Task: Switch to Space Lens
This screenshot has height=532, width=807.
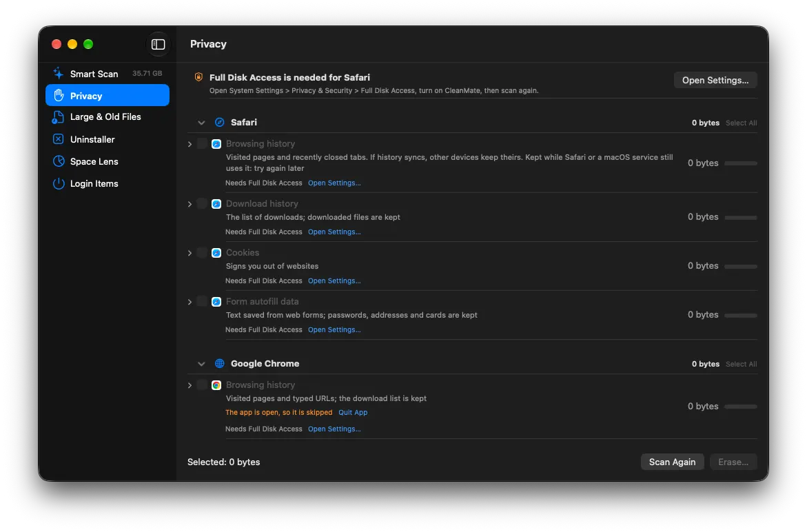Action: tap(107, 161)
